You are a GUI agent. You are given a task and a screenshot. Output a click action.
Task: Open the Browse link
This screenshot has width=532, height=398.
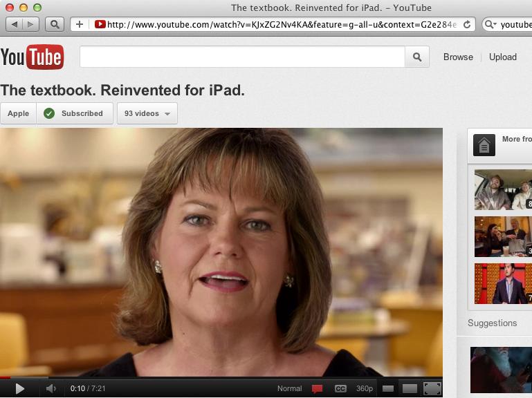click(x=458, y=57)
